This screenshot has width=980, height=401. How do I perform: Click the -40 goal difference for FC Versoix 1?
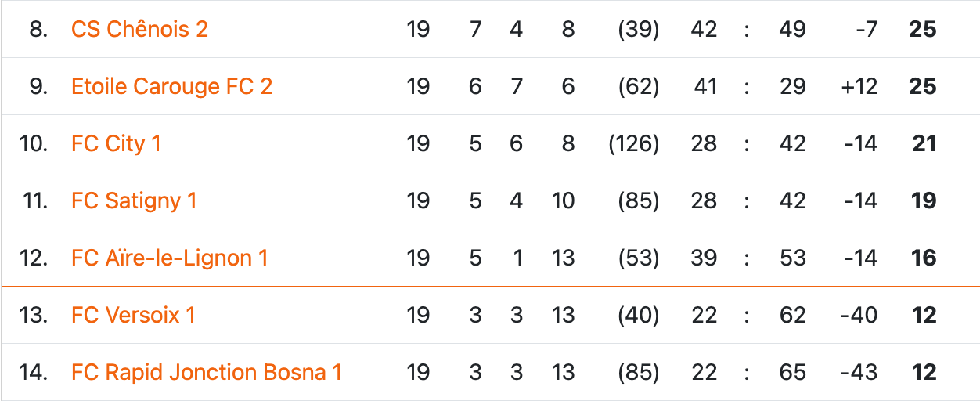[x=859, y=316]
